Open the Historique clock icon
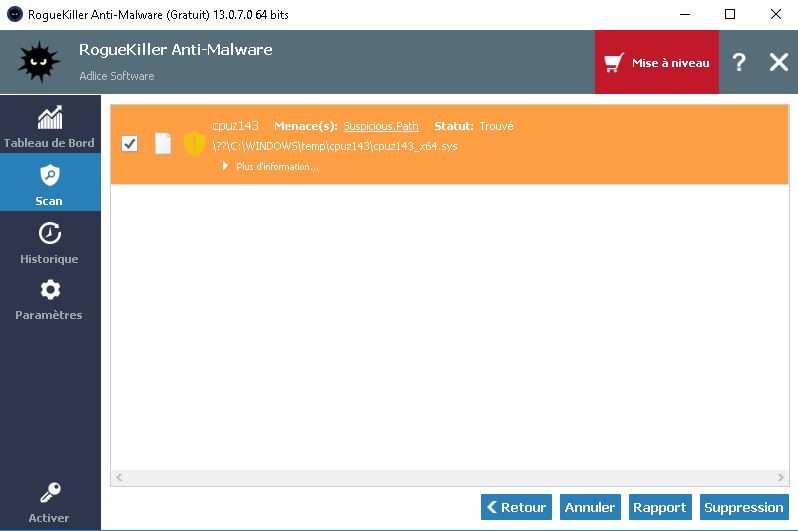 [50, 233]
